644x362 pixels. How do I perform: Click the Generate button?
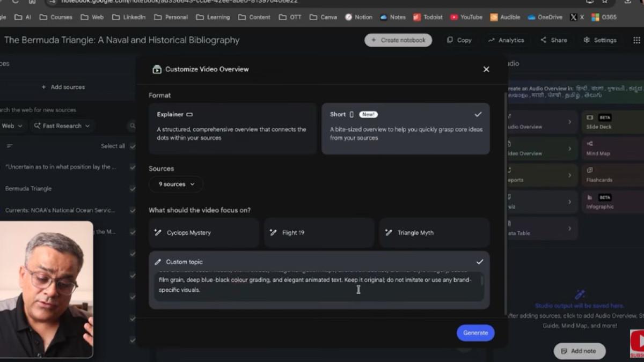[475, 333]
